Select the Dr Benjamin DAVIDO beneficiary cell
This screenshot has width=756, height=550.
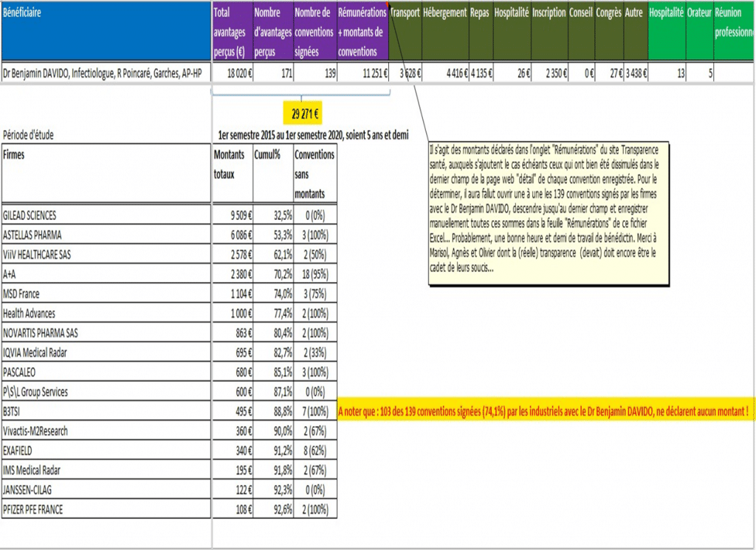106,73
